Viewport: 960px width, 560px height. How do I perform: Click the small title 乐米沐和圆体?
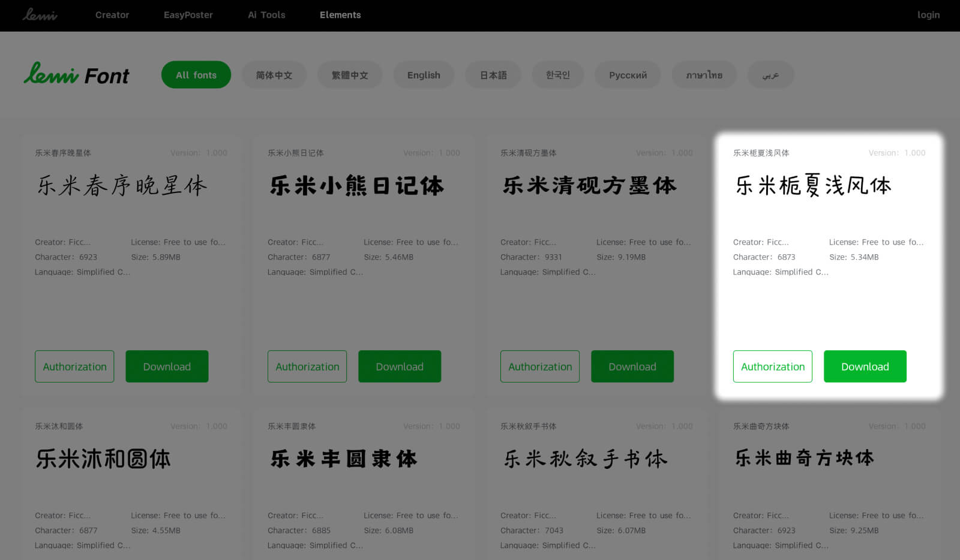coord(59,426)
